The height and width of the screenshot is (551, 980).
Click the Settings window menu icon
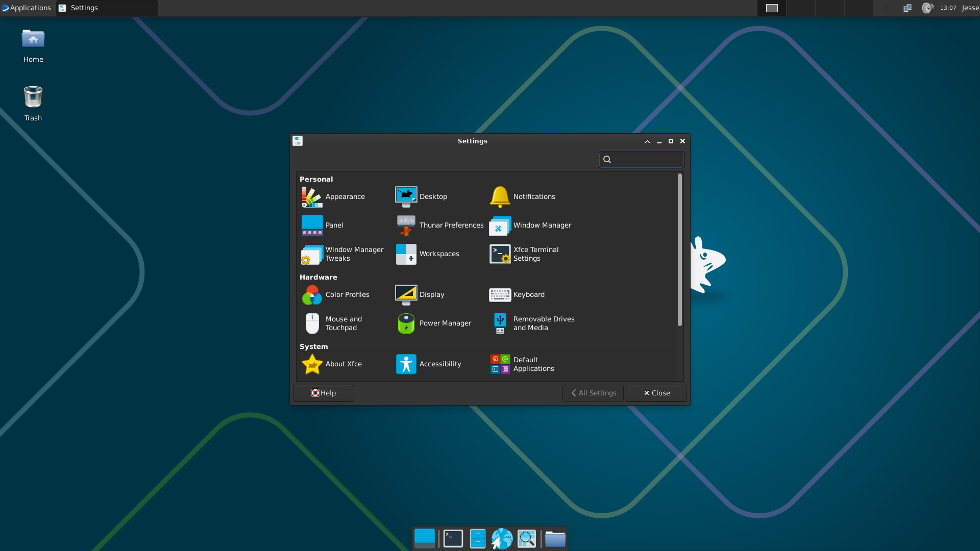point(298,141)
